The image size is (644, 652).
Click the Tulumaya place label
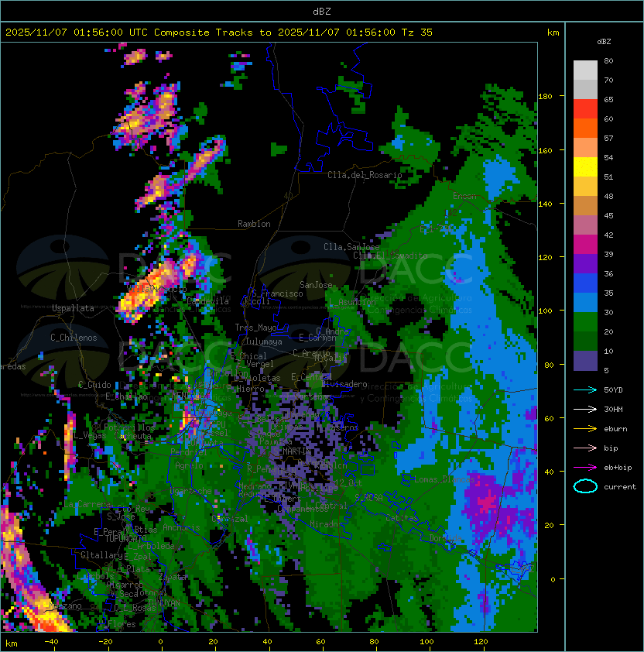click(264, 341)
